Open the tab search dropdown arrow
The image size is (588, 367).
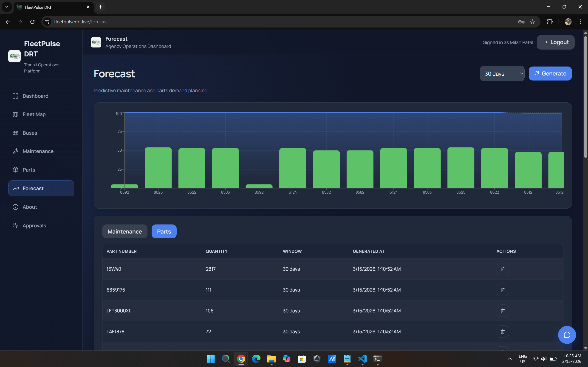(x=7, y=7)
